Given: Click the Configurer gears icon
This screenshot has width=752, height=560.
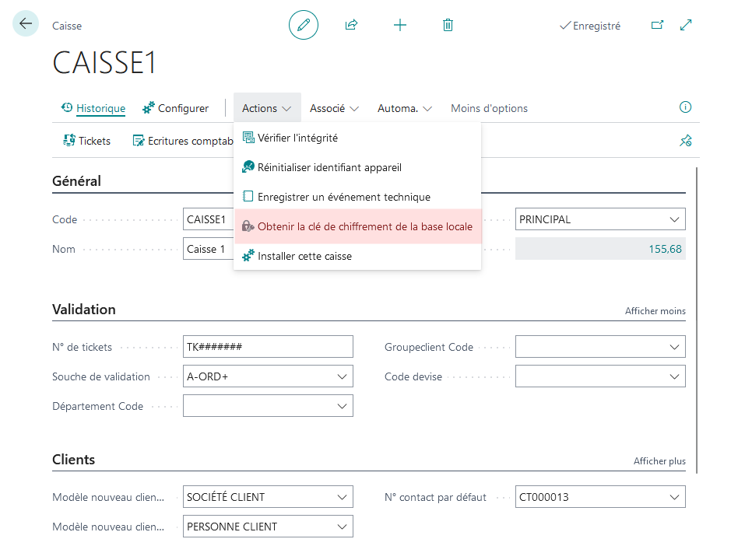Looking at the screenshot, I should tap(149, 108).
